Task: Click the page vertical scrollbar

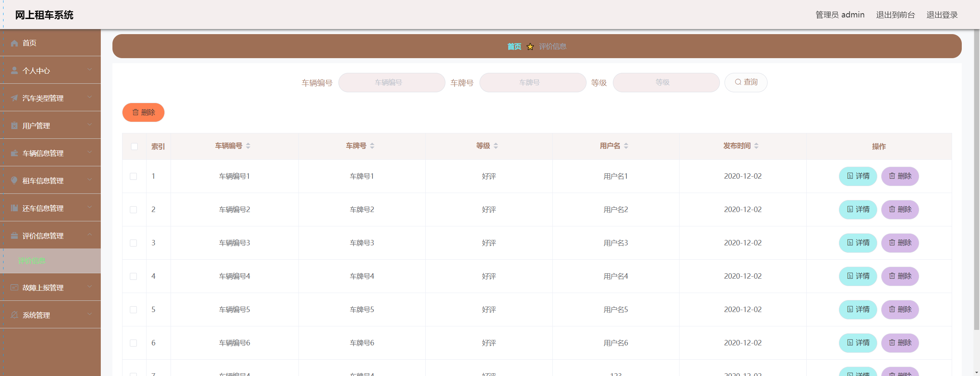Action: click(977, 179)
